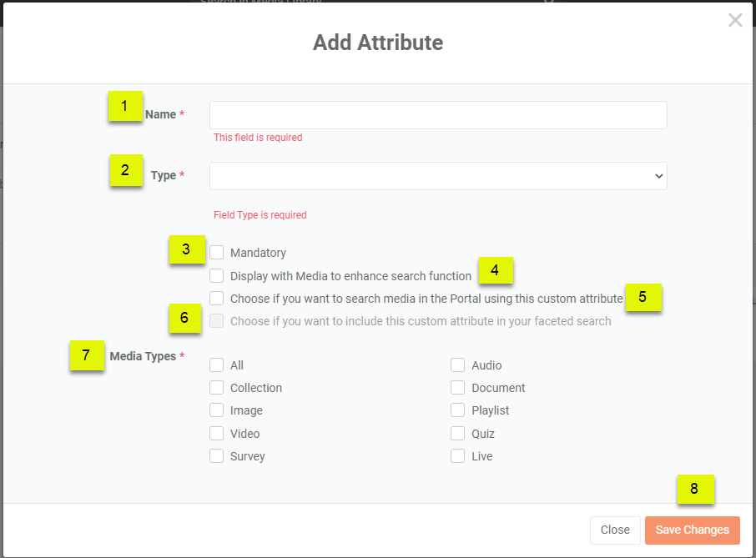Screen dimensions: 756x558
Task: Check the Live media type
Action: (x=457, y=455)
